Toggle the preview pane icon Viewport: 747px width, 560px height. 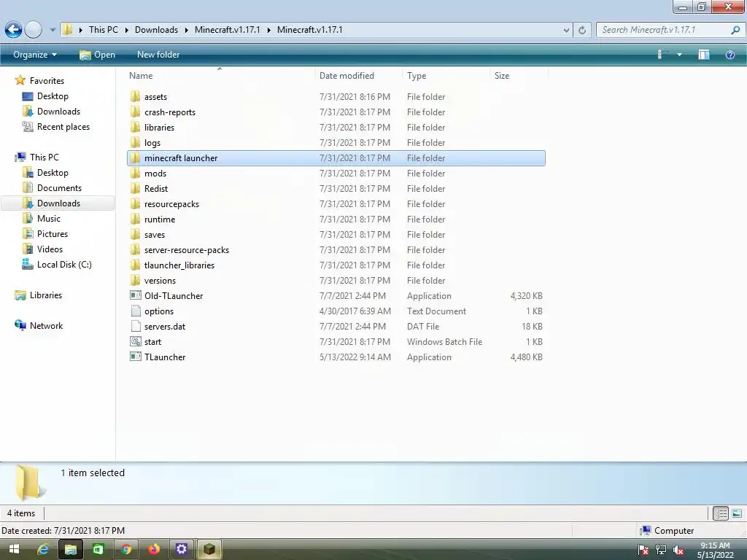(x=704, y=55)
